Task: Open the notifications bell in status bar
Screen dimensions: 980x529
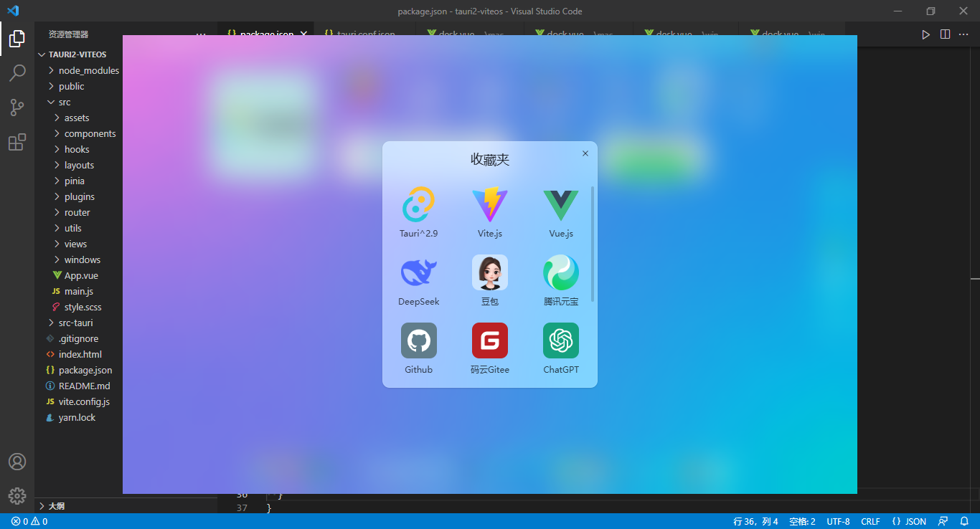Action: (964, 521)
